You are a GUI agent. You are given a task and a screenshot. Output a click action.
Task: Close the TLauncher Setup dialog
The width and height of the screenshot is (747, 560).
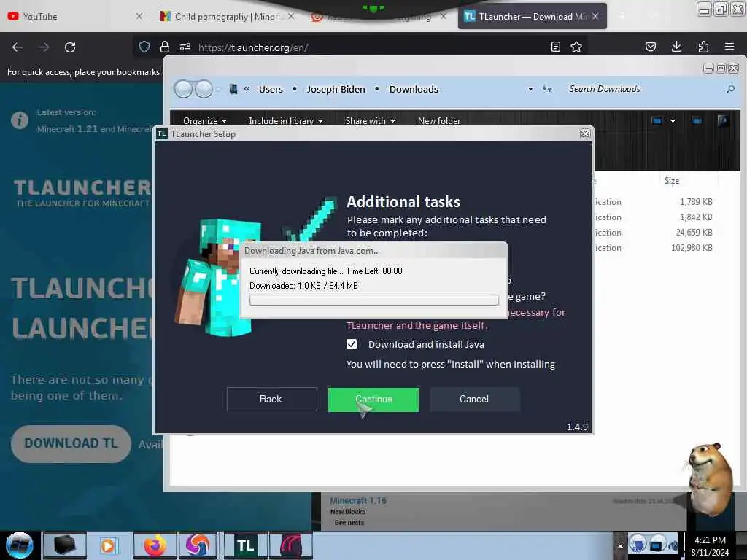(x=585, y=134)
